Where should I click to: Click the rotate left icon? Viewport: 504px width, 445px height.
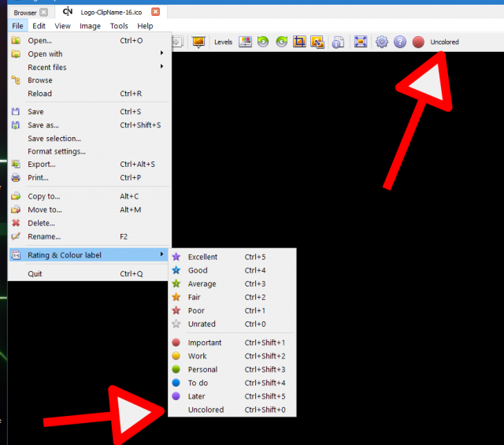click(263, 42)
